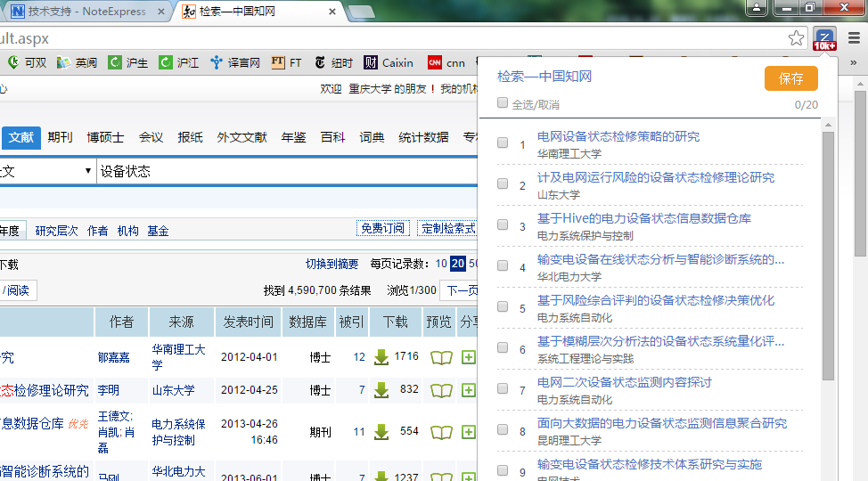
Task: Preview the 2013-04-26 paper with book icon
Action: point(441,432)
